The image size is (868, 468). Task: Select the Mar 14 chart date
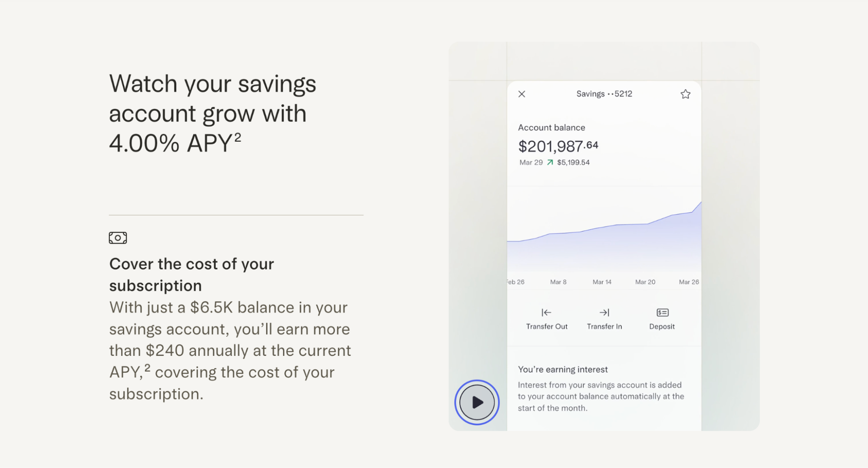(x=602, y=282)
